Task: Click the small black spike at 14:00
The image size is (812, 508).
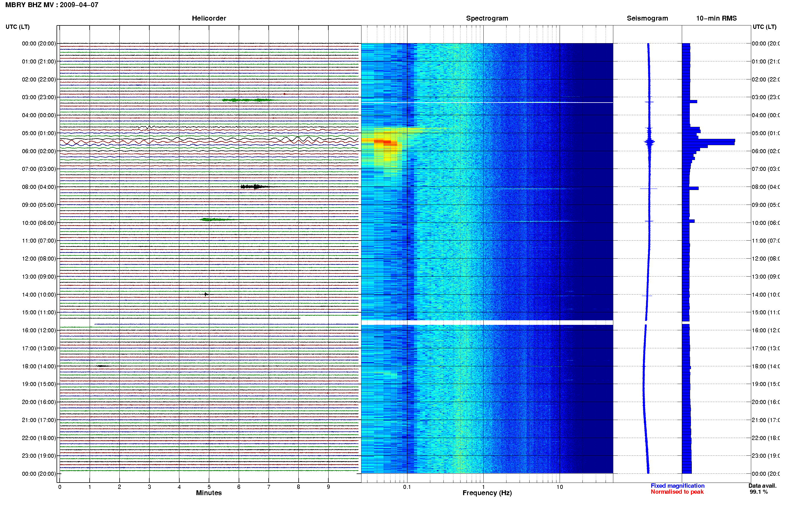Action: [206, 294]
